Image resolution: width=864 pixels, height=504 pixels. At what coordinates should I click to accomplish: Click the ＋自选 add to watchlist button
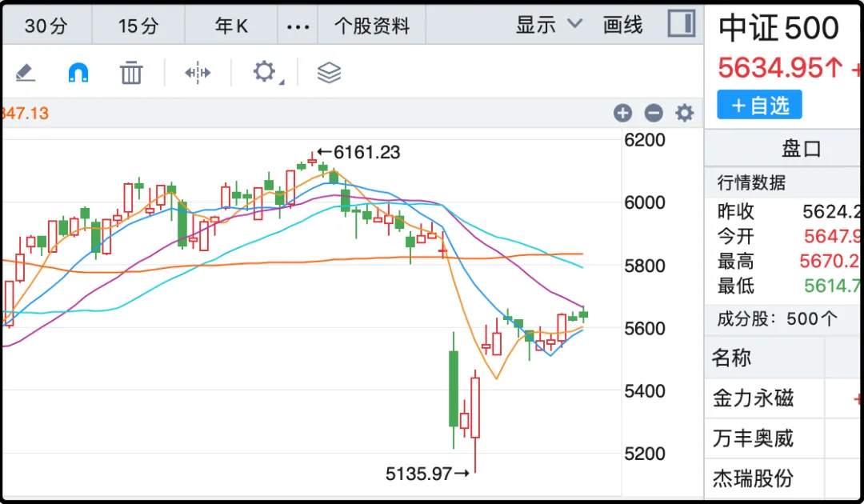pos(759,105)
